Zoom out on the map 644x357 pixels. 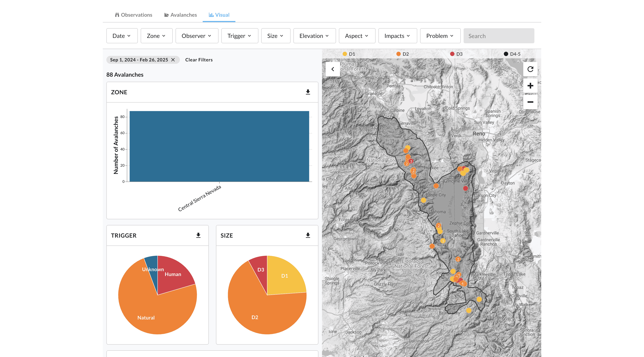pyautogui.click(x=530, y=102)
